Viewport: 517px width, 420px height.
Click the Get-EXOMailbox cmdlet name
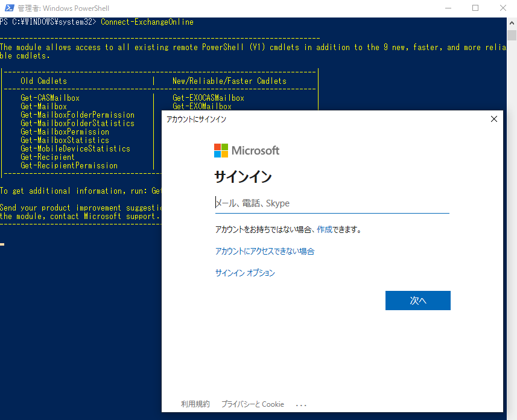click(201, 106)
